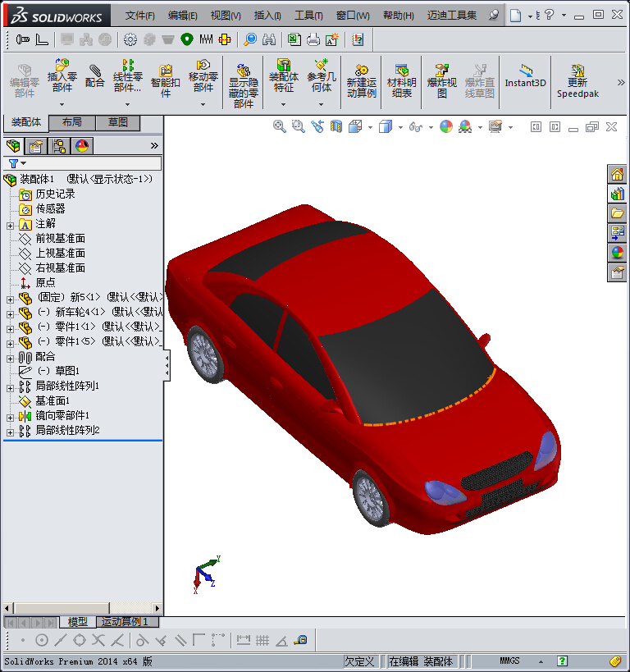Select the Mate (配合) tool
The width and height of the screenshot is (630, 672).
pyautogui.click(x=94, y=75)
